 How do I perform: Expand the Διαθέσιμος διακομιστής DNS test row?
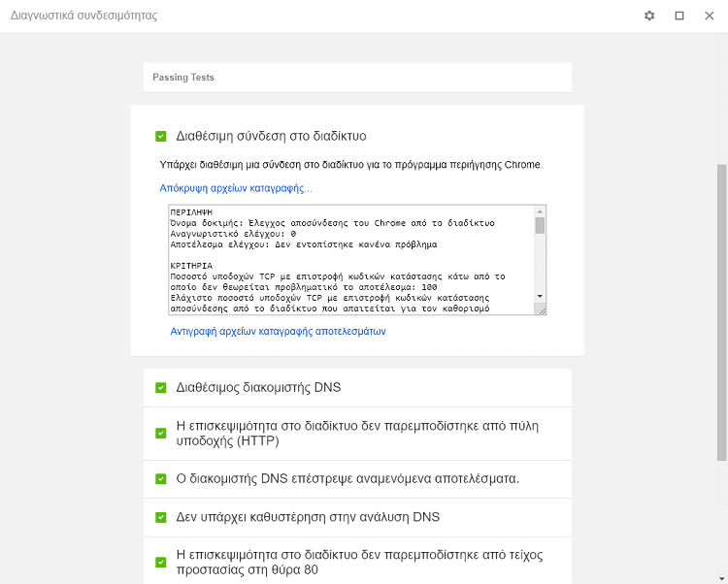click(x=357, y=388)
